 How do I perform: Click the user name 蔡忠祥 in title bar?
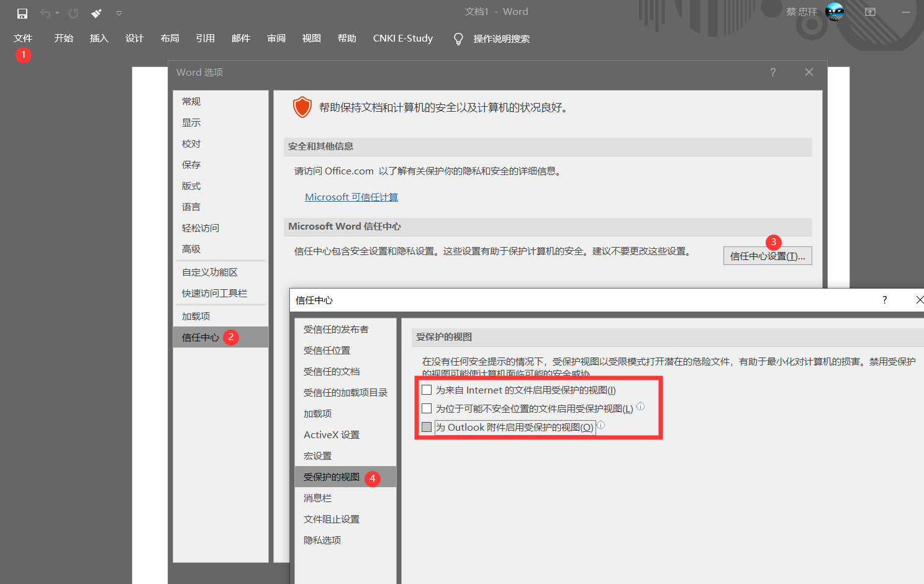[802, 12]
